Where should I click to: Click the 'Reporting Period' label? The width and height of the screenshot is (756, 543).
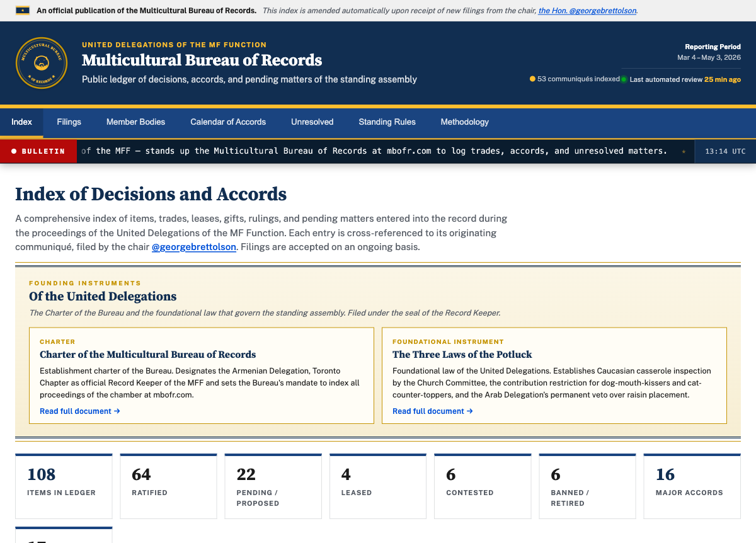713,47
